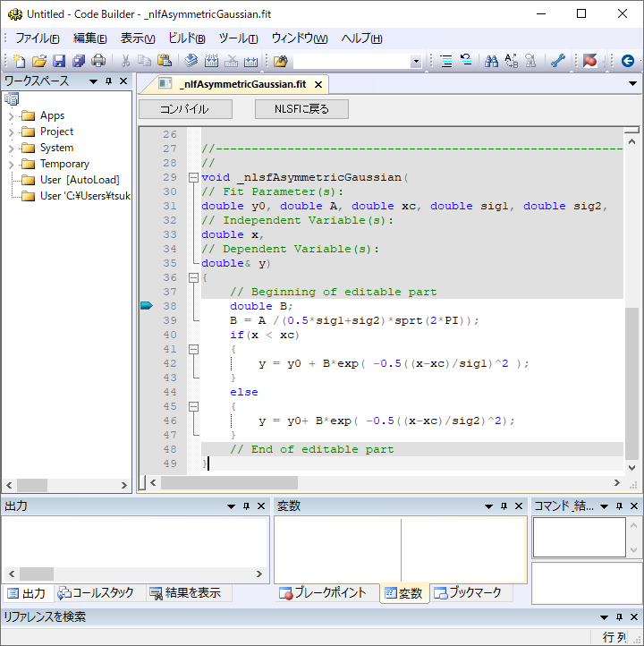Open the 表示(V) menu
The width and height of the screenshot is (644, 646).
[x=138, y=38]
